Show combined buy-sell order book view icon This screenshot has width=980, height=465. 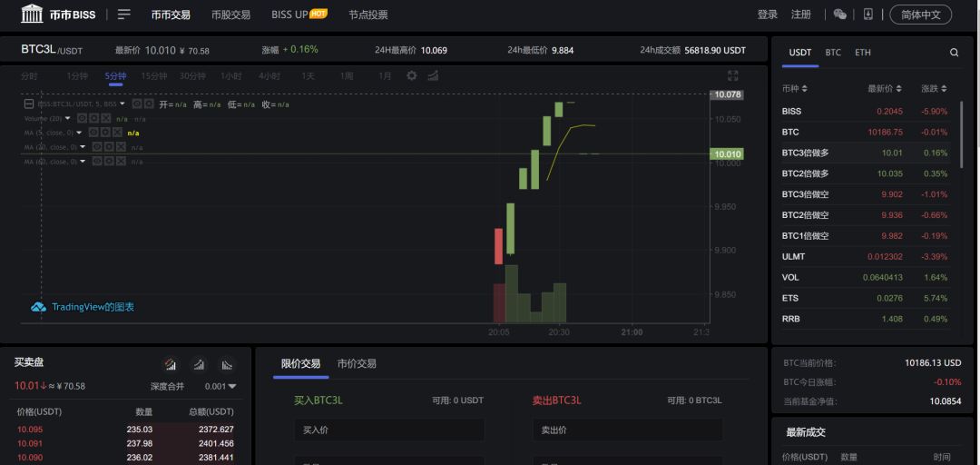(170, 364)
